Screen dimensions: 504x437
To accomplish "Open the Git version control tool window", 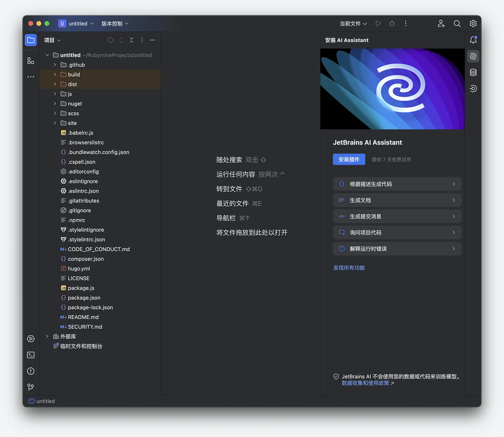I will 31,387.
